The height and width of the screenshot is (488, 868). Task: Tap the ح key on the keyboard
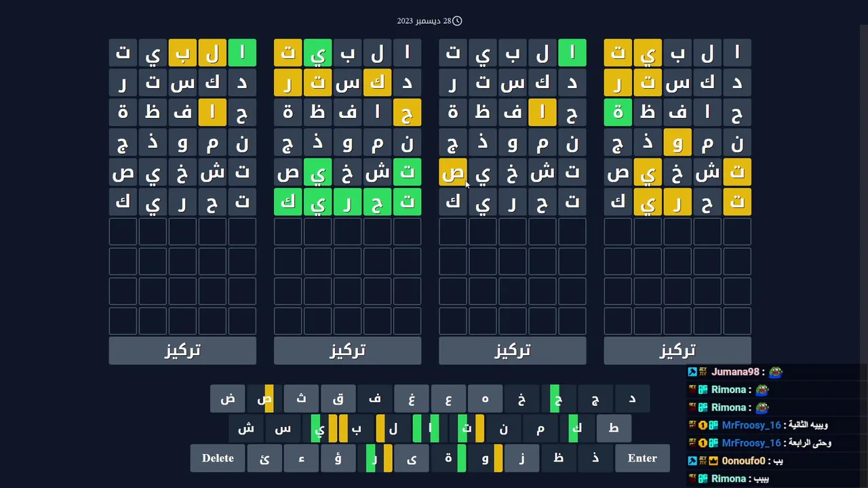558,399
